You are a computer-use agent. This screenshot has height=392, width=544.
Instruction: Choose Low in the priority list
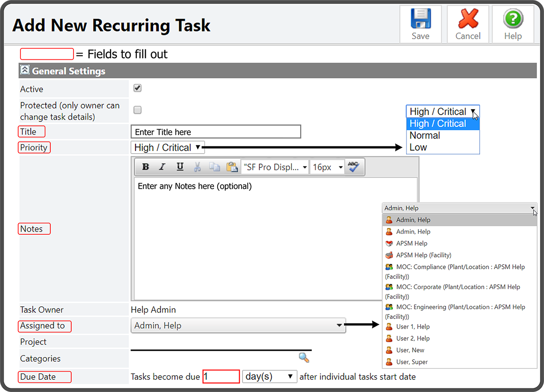[x=418, y=147]
